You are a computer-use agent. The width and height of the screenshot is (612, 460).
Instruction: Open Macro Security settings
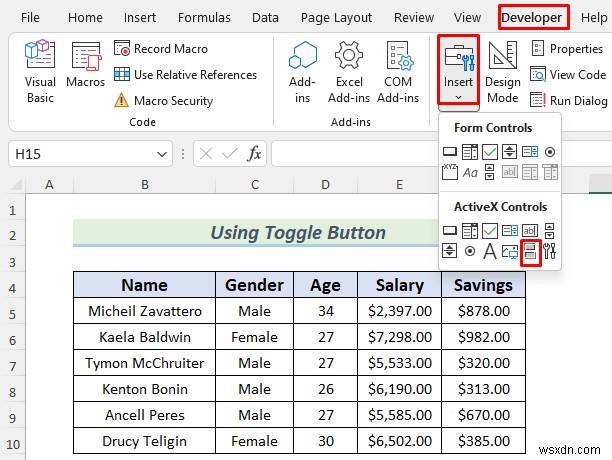click(164, 101)
